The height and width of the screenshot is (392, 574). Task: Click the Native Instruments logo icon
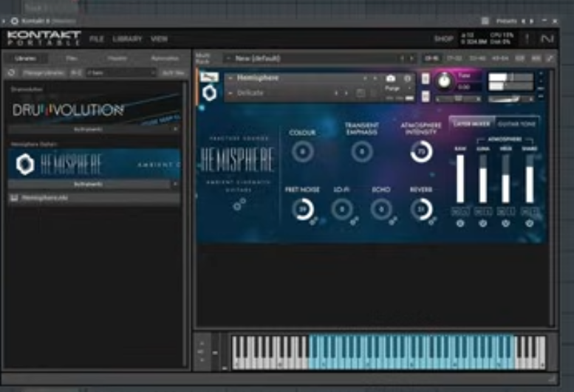pyautogui.click(x=547, y=38)
